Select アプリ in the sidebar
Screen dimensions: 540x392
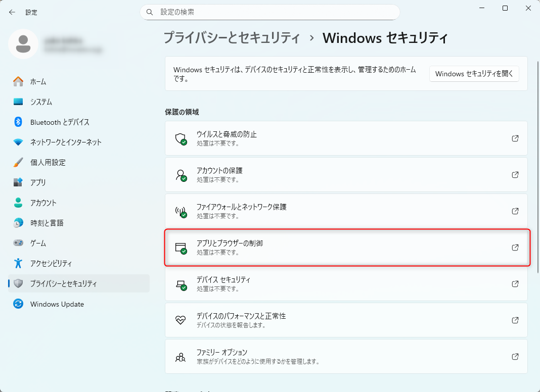[x=79, y=182]
